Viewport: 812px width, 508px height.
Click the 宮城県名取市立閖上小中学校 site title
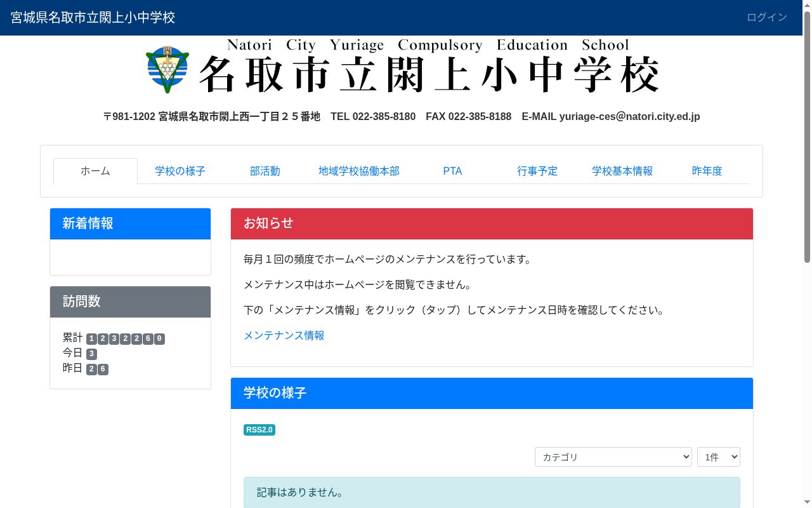click(x=93, y=18)
